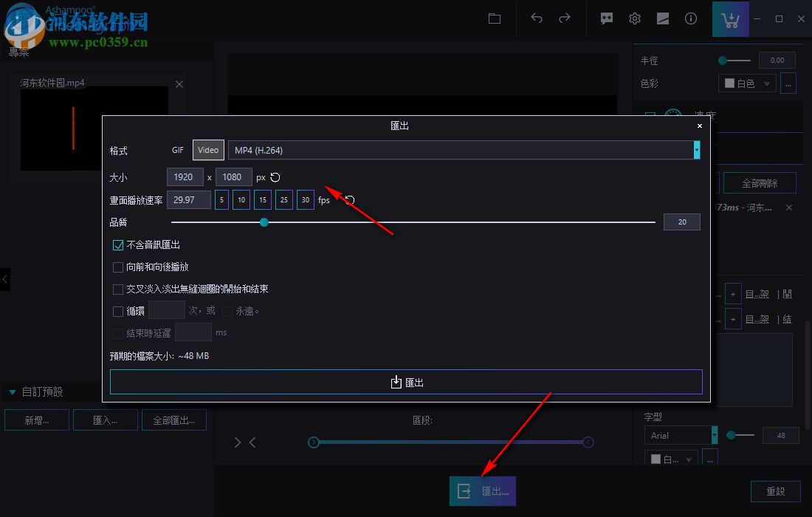Click the 重設 reset button
This screenshot has height=517, width=812.
(775, 492)
